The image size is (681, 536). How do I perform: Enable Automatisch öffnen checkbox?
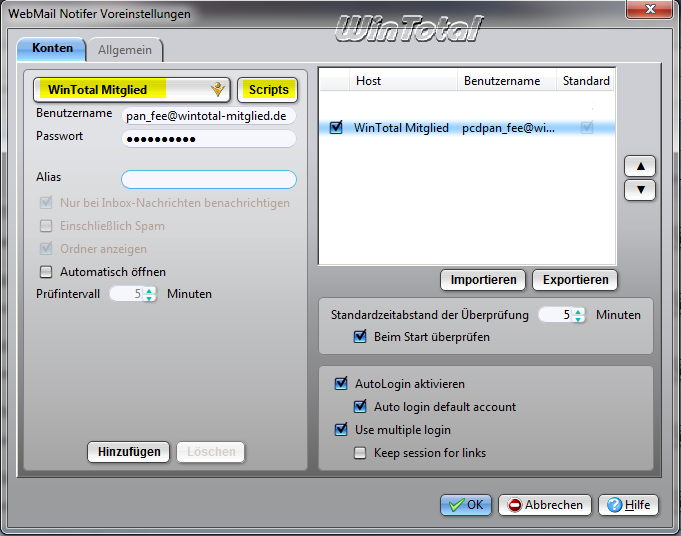[46, 272]
